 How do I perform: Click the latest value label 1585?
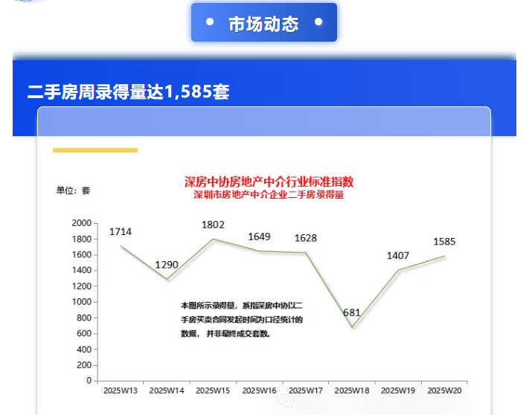click(x=444, y=242)
